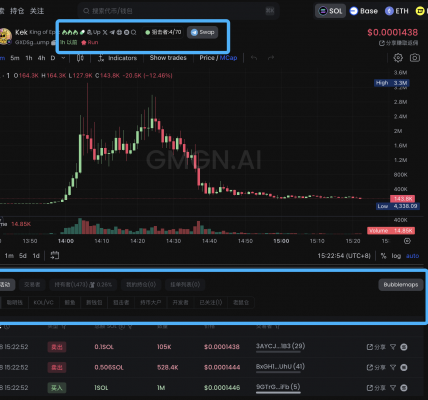Image resolution: width=428 pixels, height=400 pixels.
Task: Click the Swap button
Action: click(x=202, y=32)
